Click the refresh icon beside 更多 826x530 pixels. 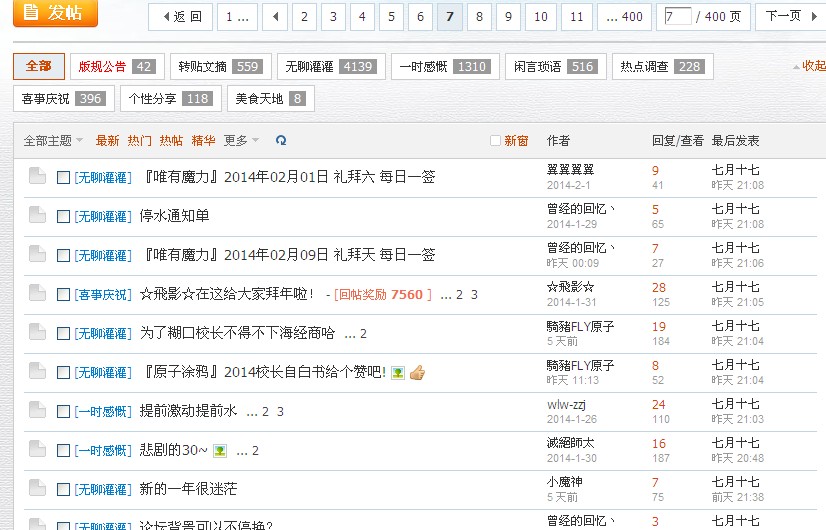click(281, 141)
